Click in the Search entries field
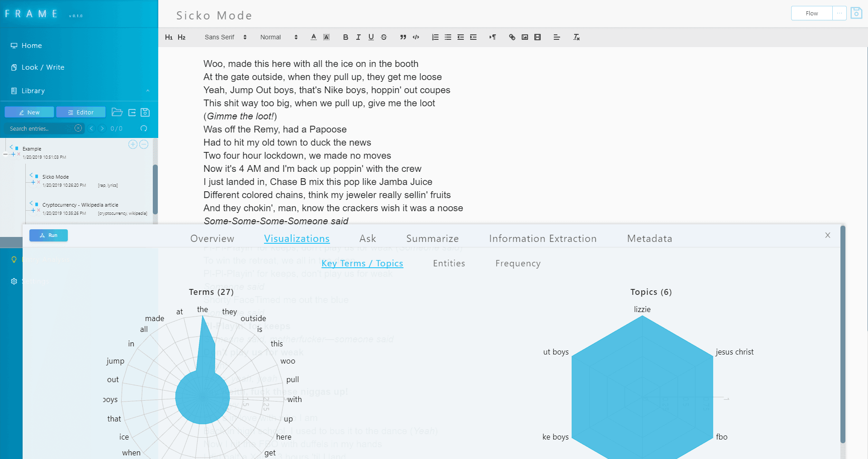This screenshot has height=459, width=868. pos(41,128)
